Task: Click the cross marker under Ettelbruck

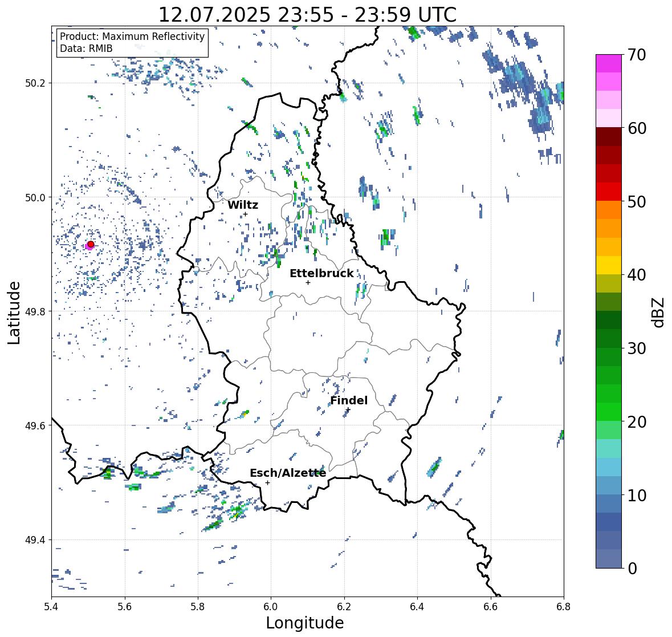Action: [x=308, y=282]
